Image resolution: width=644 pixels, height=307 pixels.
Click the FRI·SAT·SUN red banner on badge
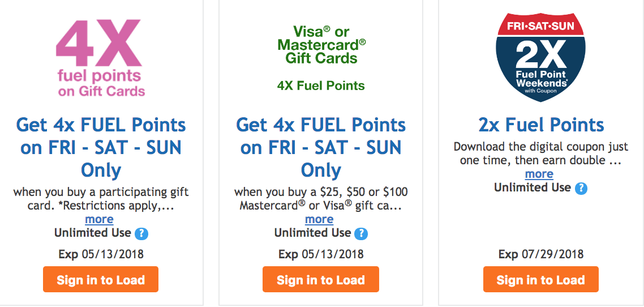pos(540,26)
